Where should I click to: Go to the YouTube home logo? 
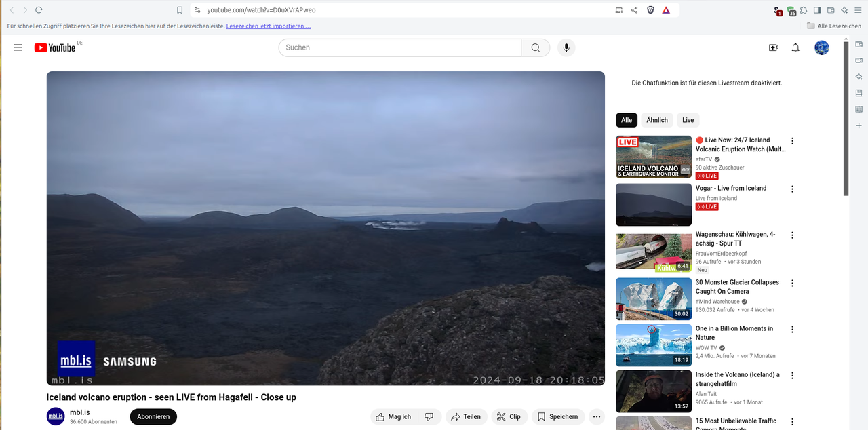click(x=55, y=47)
